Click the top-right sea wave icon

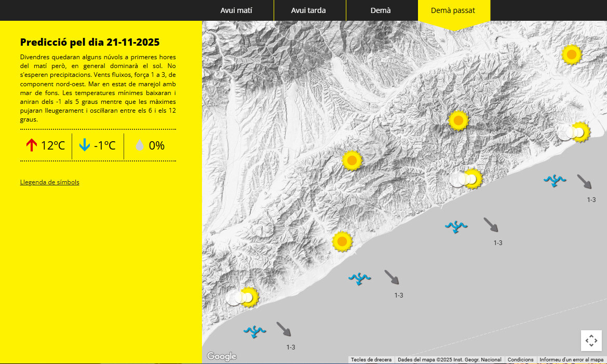pyautogui.click(x=555, y=180)
